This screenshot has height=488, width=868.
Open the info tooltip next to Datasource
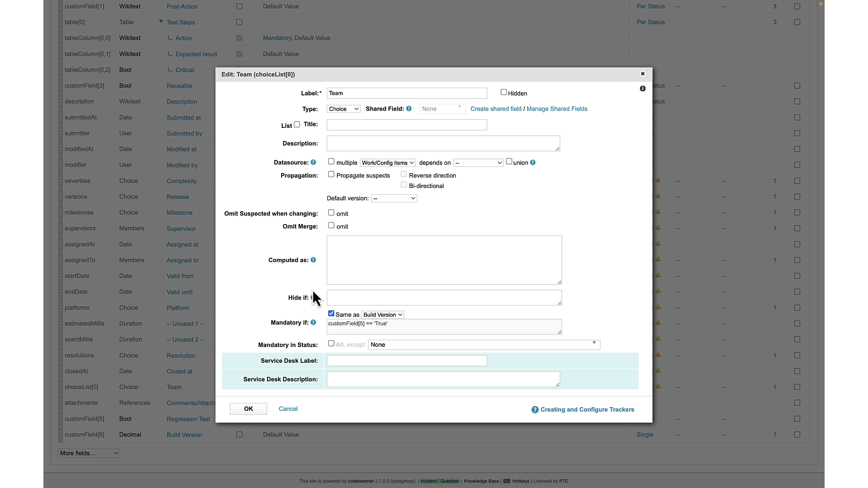pos(313,162)
